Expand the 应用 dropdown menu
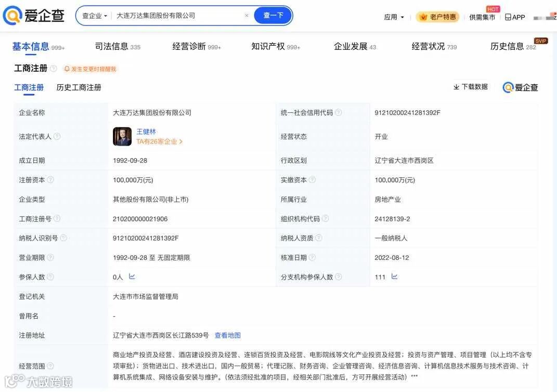The image size is (557, 392). point(394,17)
